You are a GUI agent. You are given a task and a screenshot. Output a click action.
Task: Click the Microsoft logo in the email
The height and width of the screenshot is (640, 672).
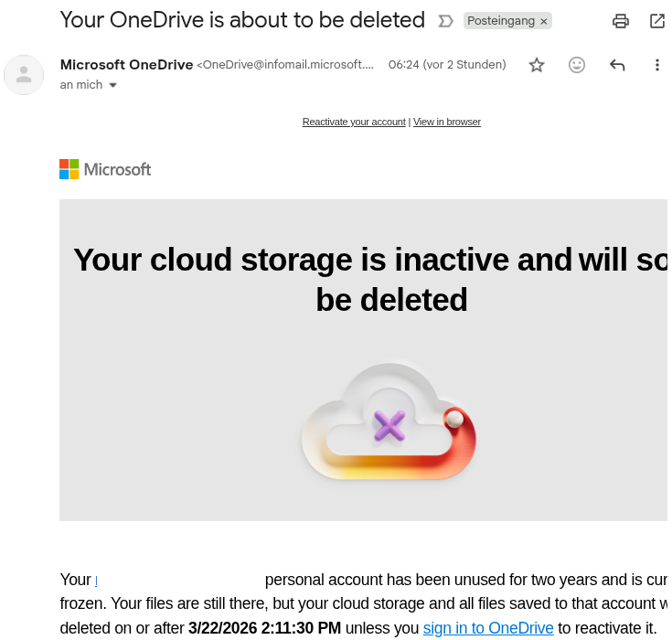click(x=105, y=169)
